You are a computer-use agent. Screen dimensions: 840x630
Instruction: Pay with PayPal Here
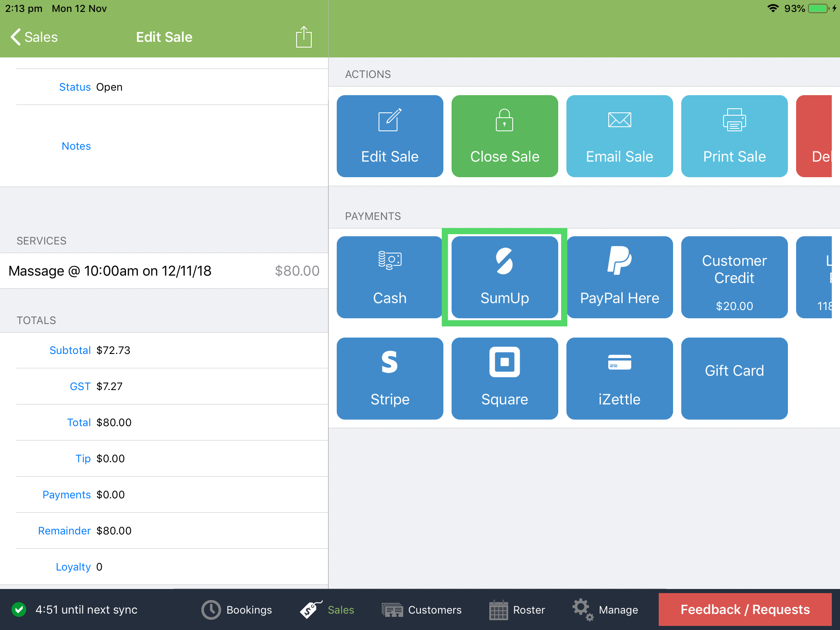point(619,277)
